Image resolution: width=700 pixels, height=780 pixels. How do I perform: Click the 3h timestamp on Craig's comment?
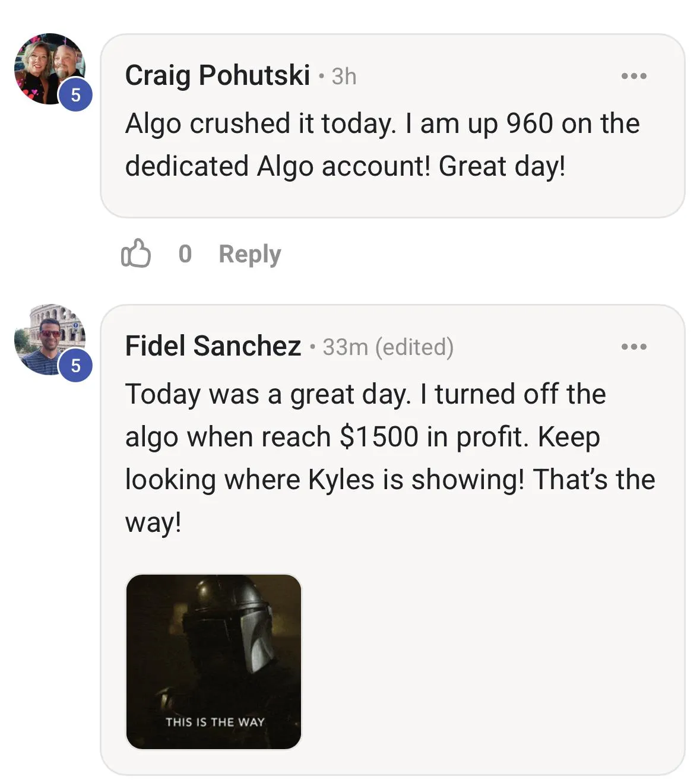click(x=344, y=77)
